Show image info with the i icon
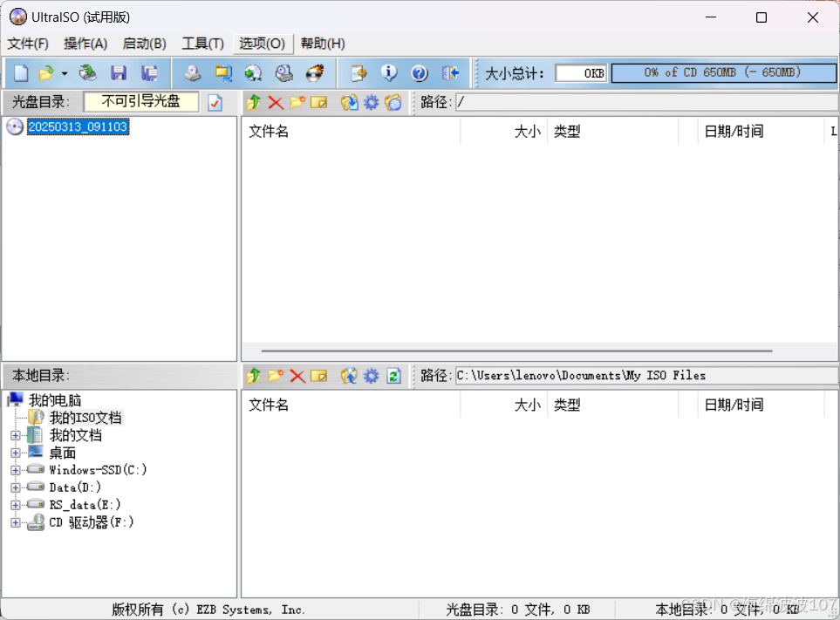Screen dimensions: 840x620 coord(389,73)
